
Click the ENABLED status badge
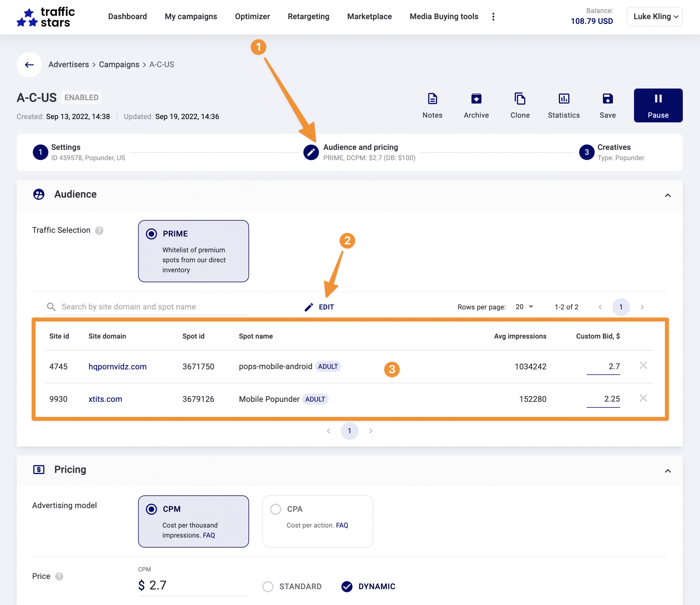[x=81, y=98]
